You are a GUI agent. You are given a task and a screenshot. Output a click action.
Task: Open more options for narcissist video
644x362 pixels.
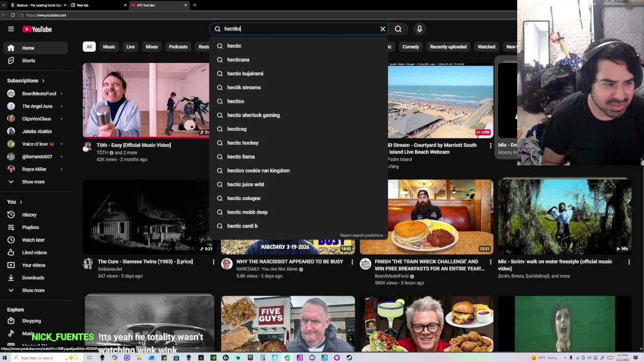[x=352, y=262]
